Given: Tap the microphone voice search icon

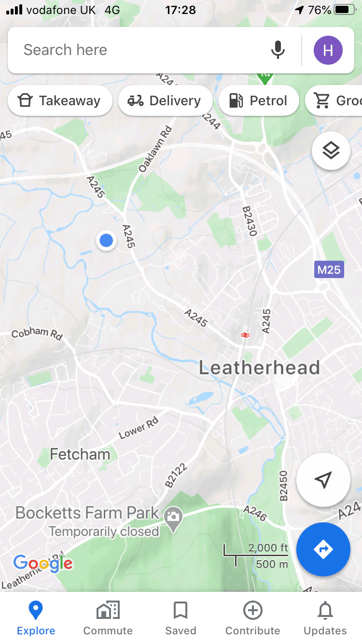Looking at the screenshot, I should pyautogui.click(x=278, y=50).
